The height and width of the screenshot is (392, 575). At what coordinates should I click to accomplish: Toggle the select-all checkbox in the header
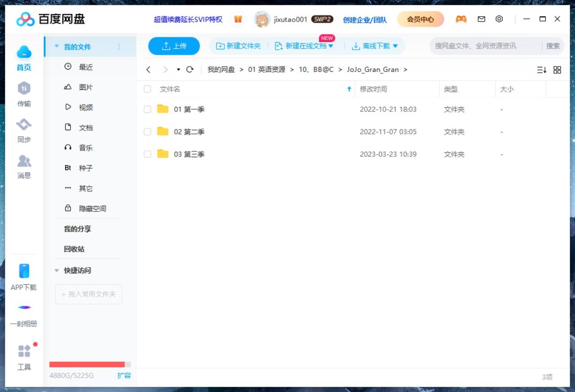(x=147, y=89)
